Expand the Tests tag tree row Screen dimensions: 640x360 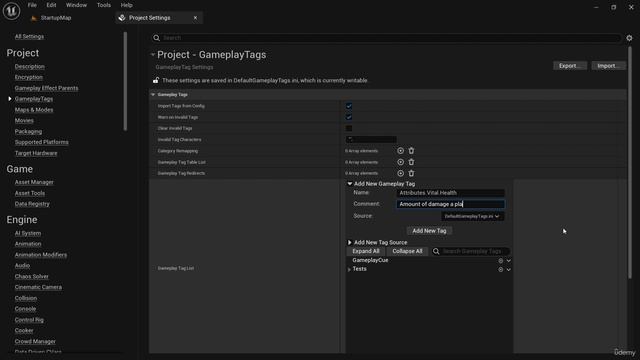coord(349,269)
